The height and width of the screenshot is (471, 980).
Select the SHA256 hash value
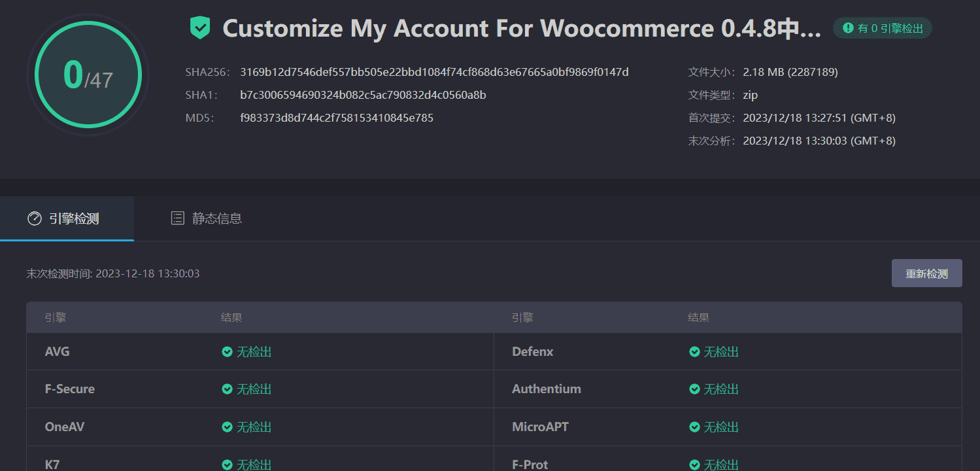(434, 72)
